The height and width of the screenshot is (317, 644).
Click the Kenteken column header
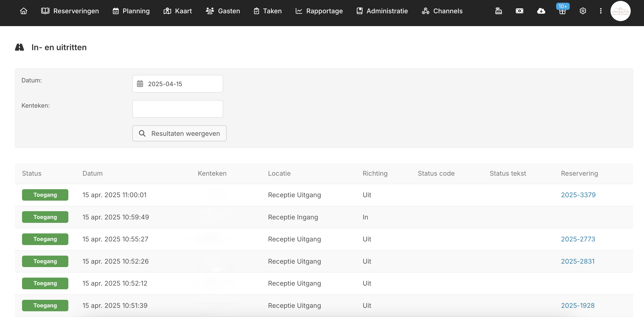[x=212, y=173]
